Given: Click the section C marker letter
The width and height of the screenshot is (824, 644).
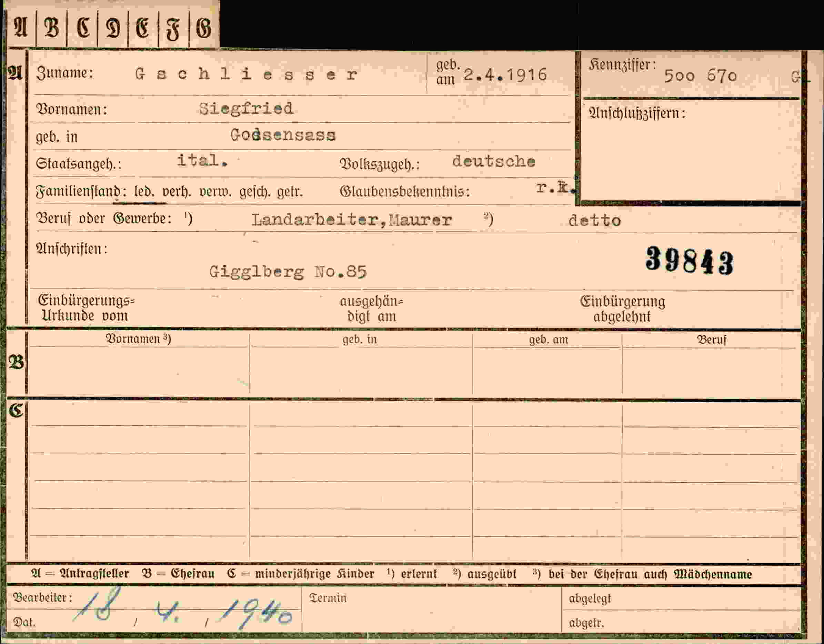Looking at the screenshot, I should pyautogui.click(x=16, y=411).
